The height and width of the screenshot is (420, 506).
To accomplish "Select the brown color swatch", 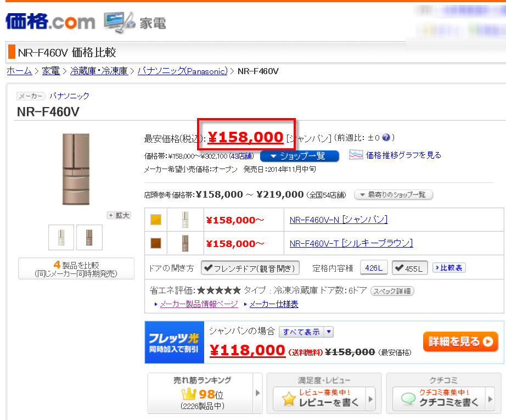I will (156, 243).
